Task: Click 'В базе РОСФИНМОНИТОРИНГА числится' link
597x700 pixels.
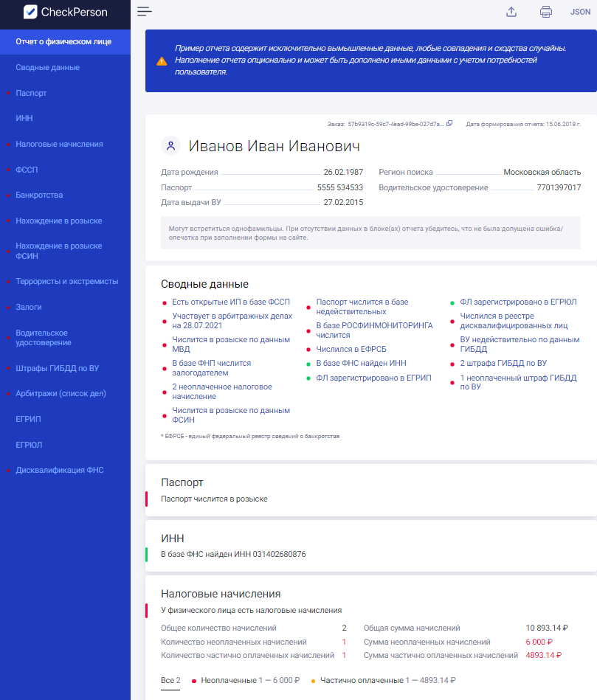Action: pyautogui.click(x=374, y=330)
